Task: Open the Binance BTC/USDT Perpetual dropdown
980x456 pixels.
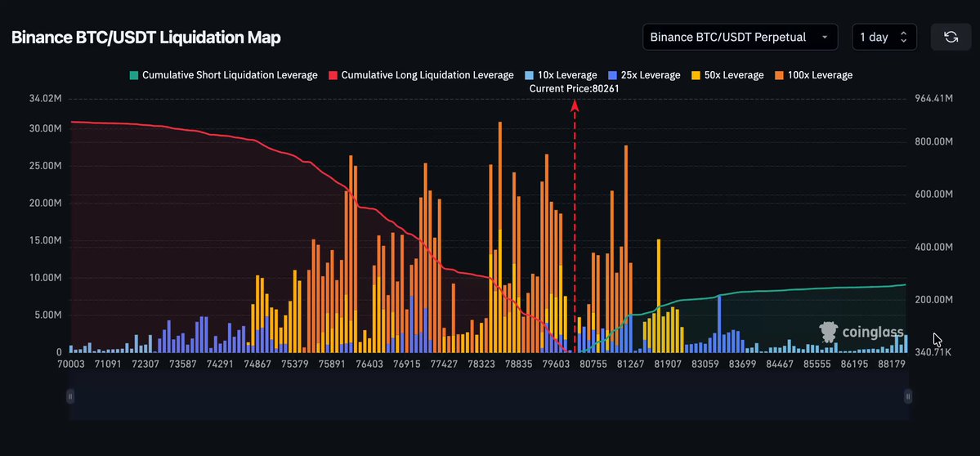Action: (x=740, y=37)
